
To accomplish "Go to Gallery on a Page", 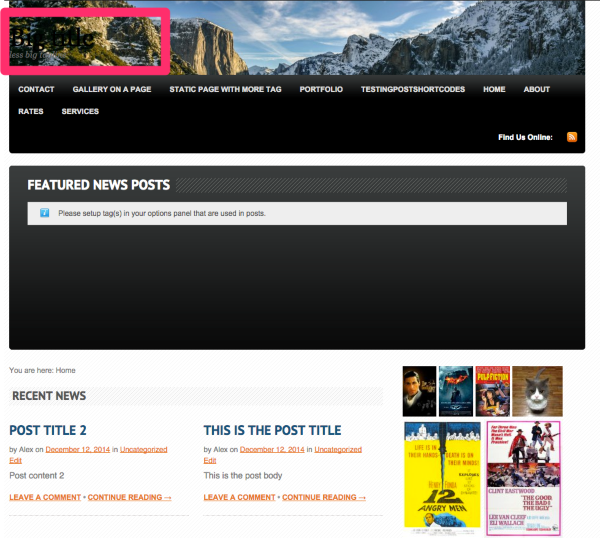I will click(112, 89).
